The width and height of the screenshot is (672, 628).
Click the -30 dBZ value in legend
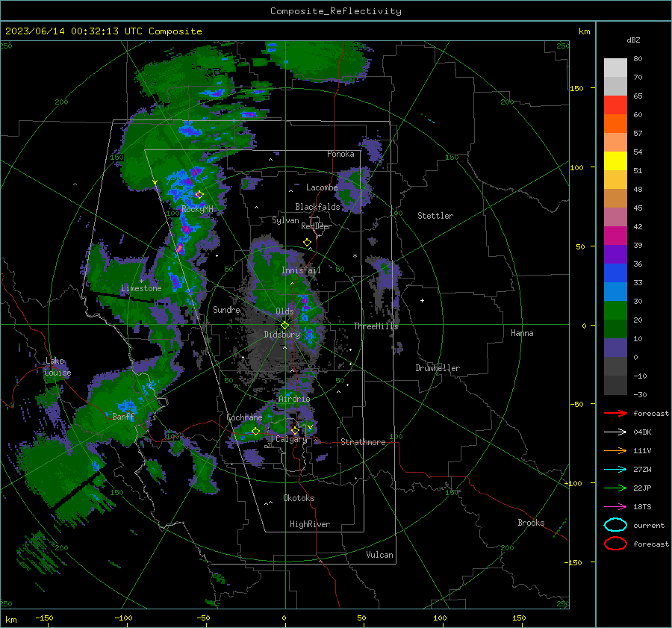[x=641, y=395]
